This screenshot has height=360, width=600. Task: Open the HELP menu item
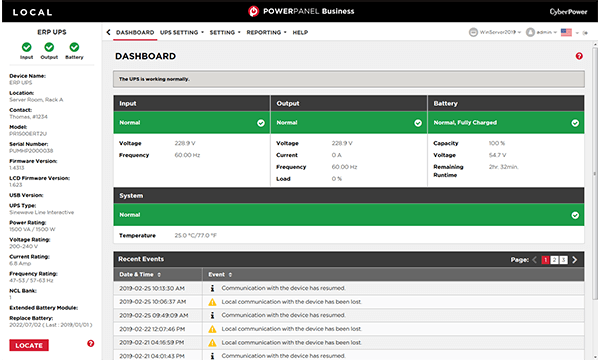pyautogui.click(x=300, y=33)
